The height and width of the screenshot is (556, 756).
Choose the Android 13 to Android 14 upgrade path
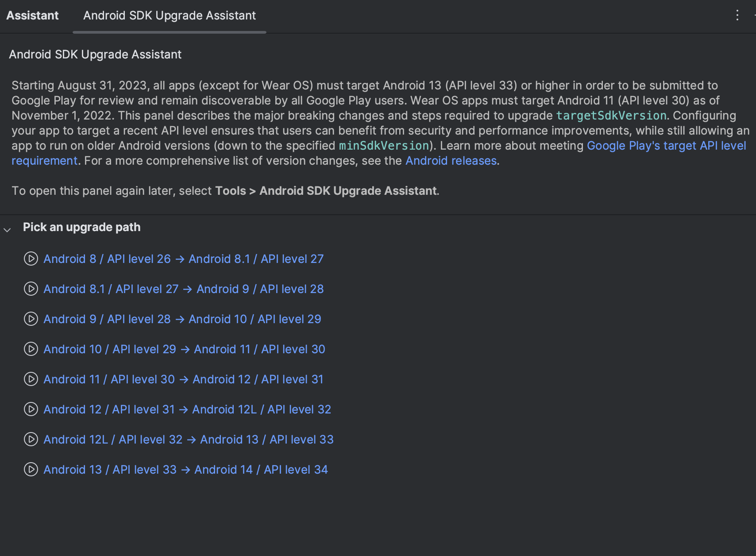(185, 470)
